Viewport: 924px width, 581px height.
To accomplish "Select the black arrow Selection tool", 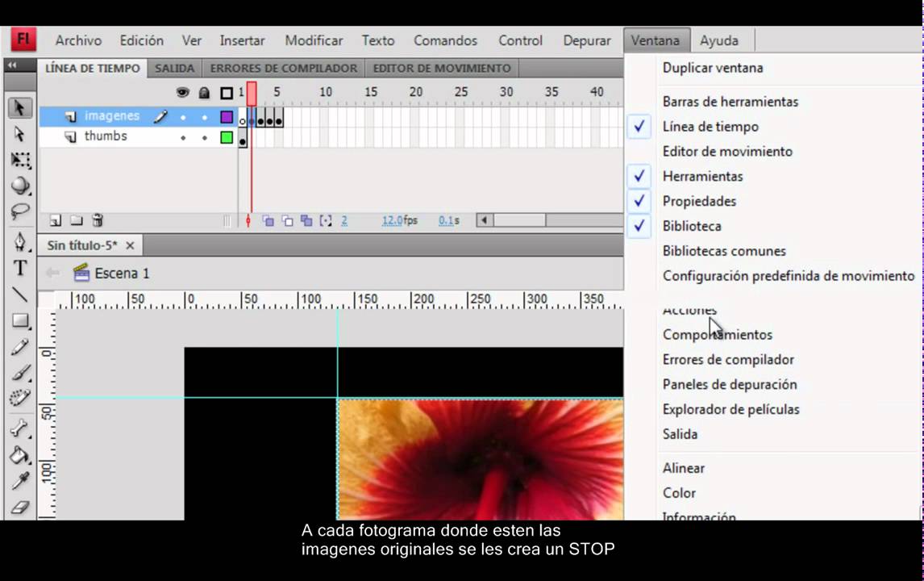I will coord(19,108).
